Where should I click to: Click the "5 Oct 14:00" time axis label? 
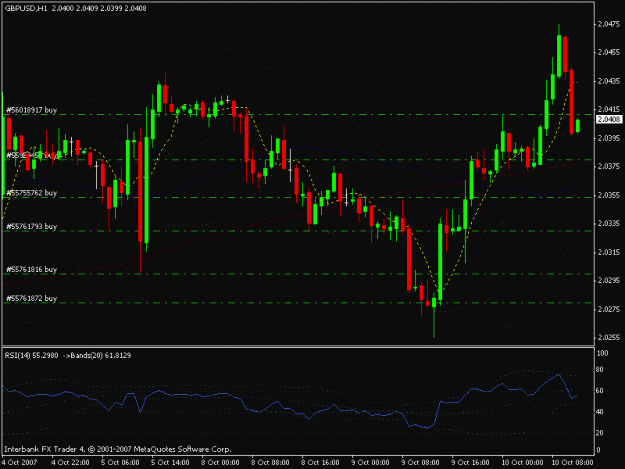[170, 462]
